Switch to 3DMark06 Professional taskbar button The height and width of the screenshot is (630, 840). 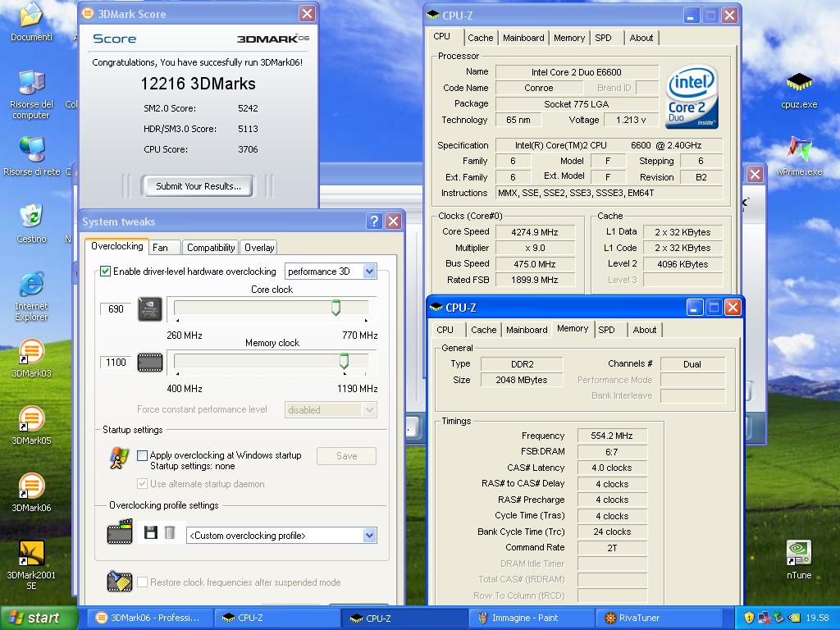point(149,618)
